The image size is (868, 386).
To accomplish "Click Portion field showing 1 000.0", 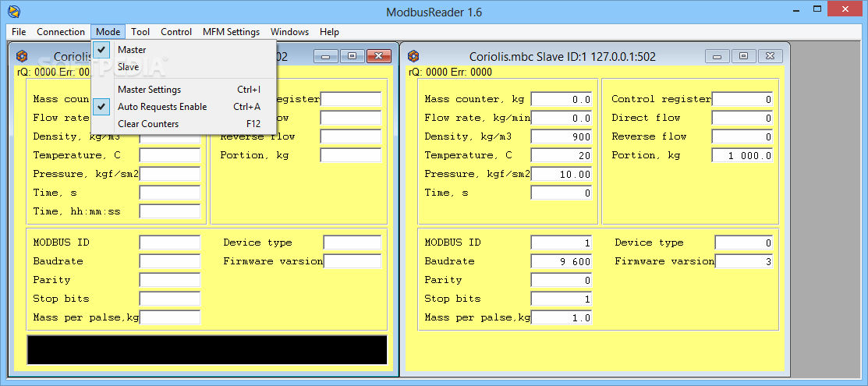I will (742, 156).
